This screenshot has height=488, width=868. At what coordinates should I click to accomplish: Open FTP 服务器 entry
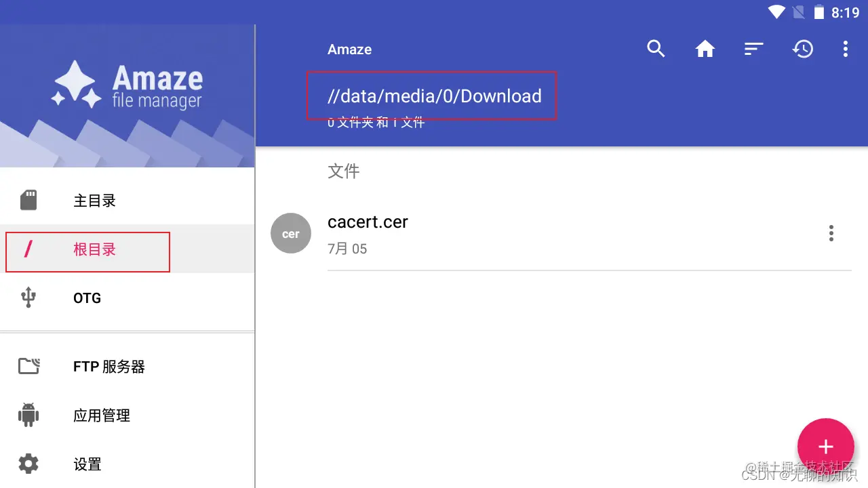[127, 367]
